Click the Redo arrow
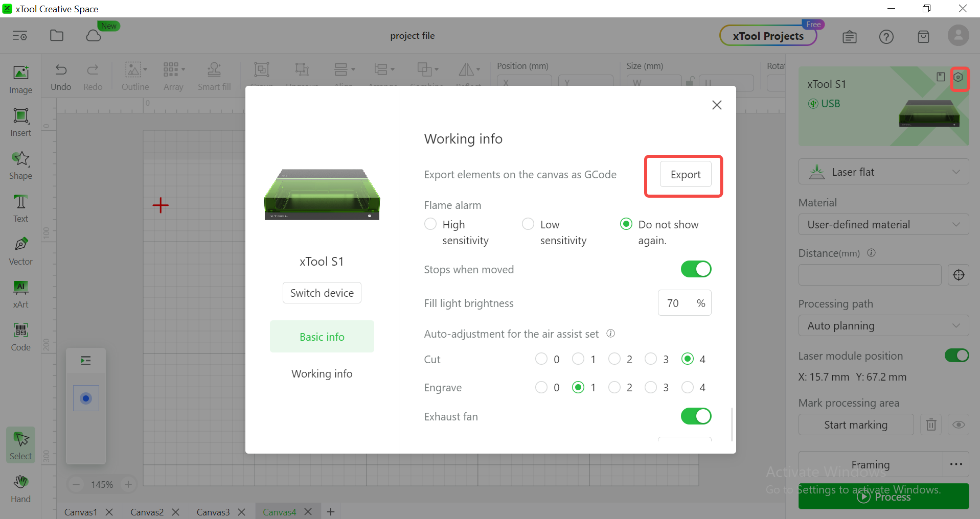This screenshot has width=980, height=519. [x=93, y=77]
